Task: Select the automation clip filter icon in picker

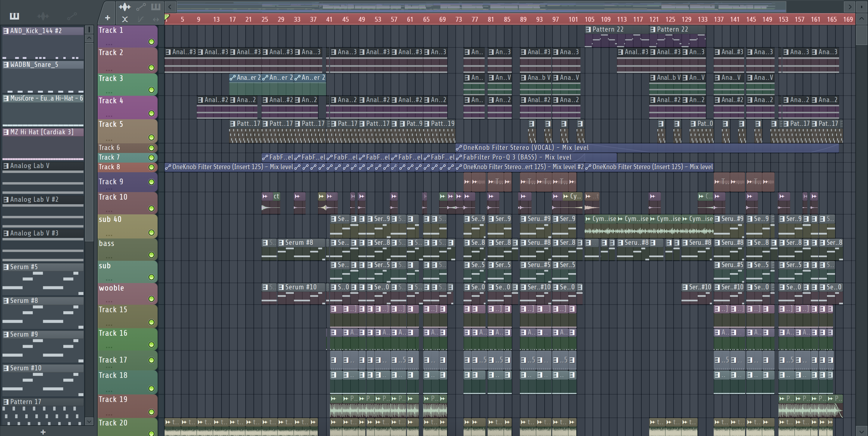Action: tap(72, 16)
